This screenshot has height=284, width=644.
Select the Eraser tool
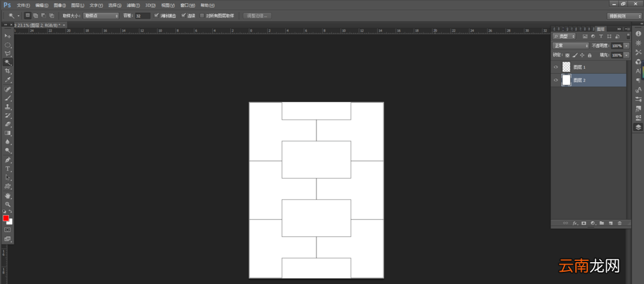tap(7, 125)
